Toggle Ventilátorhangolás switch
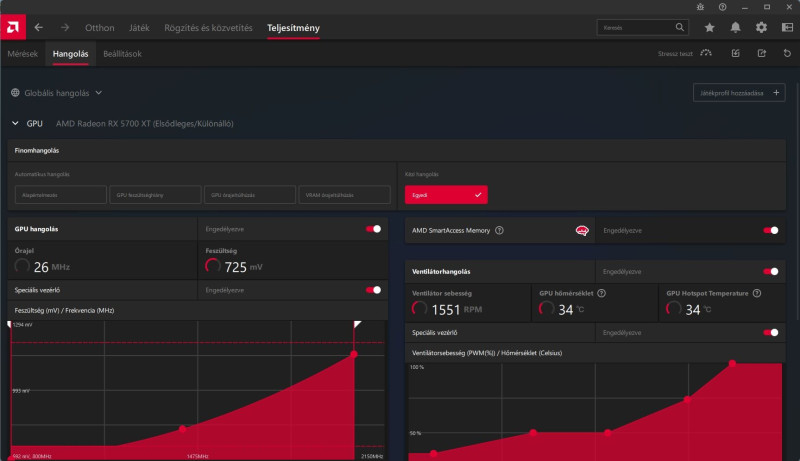Screen dimensions: 800x461 (770, 272)
